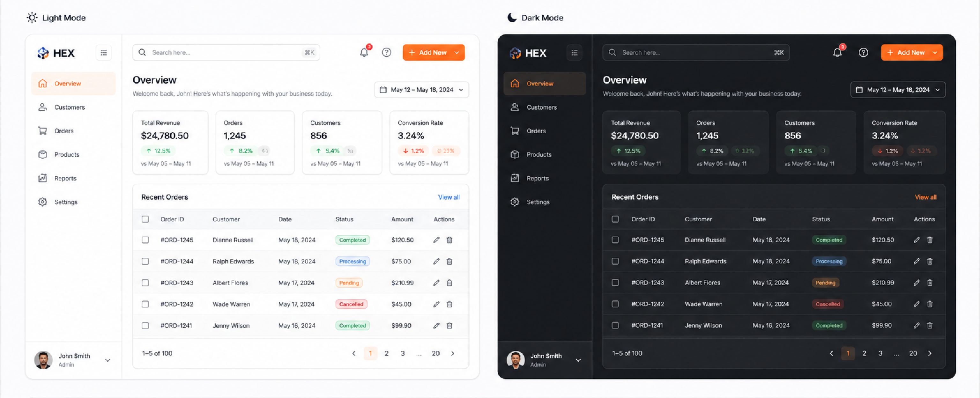The width and height of the screenshot is (980, 398).
Task: Open Reports in dark mode sidebar
Action: (x=545, y=178)
